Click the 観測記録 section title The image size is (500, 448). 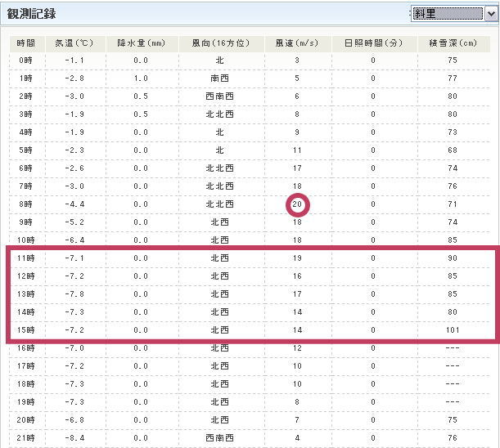click(x=32, y=15)
